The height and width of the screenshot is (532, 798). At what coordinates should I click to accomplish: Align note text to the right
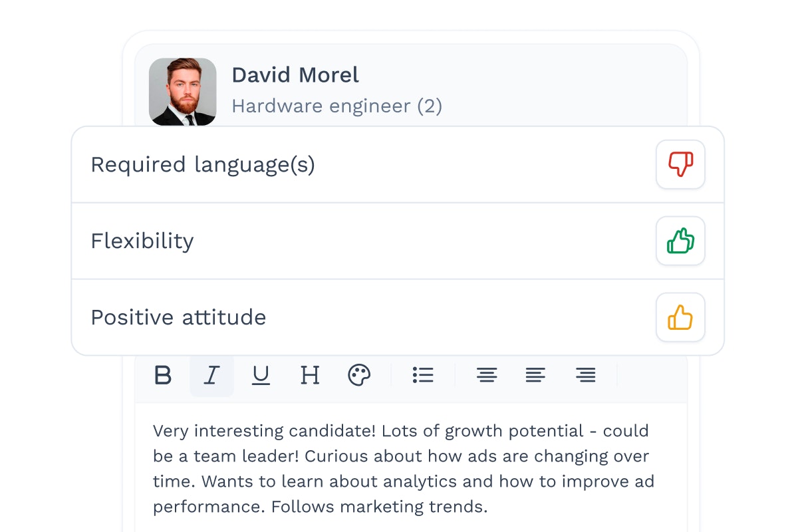click(585, 376)
